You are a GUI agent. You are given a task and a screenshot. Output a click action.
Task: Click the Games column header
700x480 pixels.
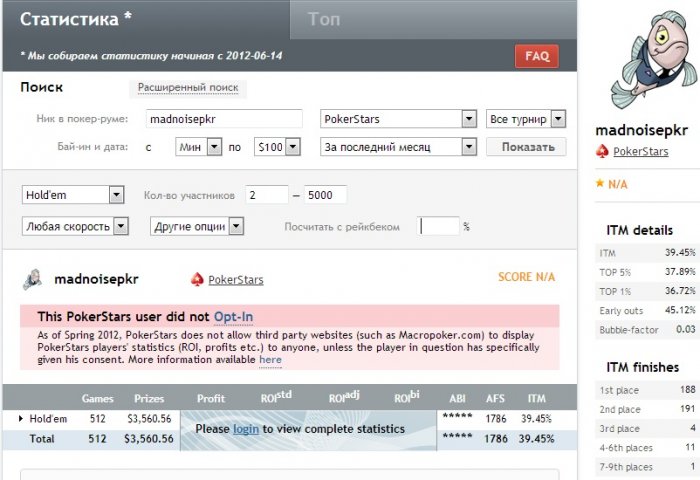[x=97, y=399]
